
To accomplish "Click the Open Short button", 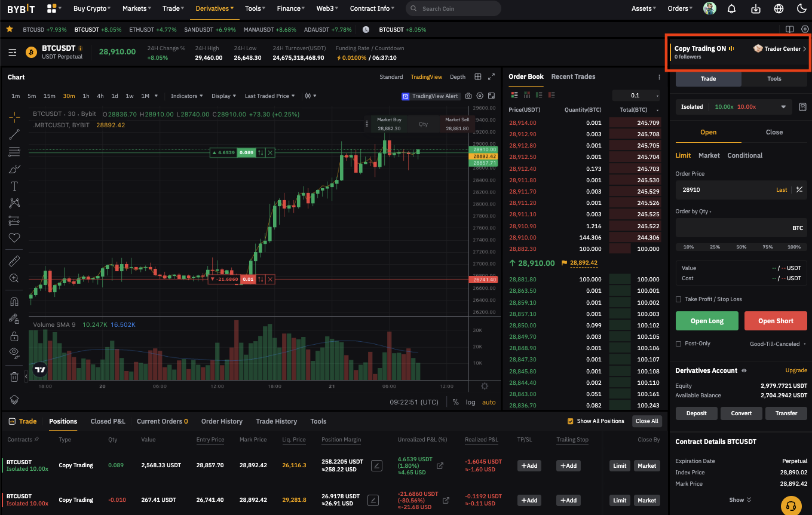I will point(776,321).
